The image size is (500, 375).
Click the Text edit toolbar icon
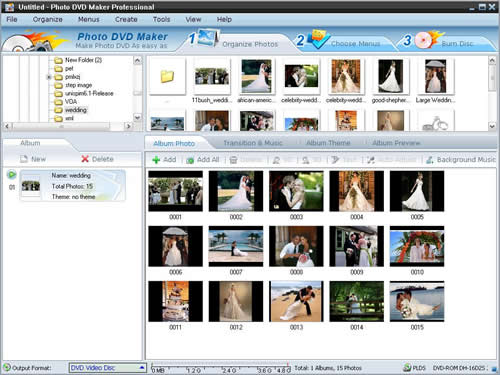point(335,160)
